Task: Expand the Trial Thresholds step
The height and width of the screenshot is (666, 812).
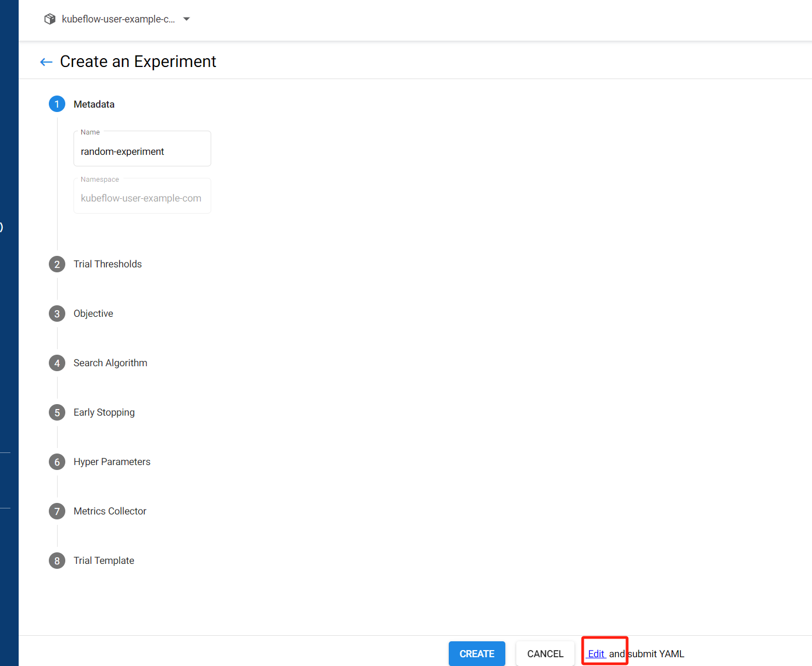Action: [x=108, y=264]
